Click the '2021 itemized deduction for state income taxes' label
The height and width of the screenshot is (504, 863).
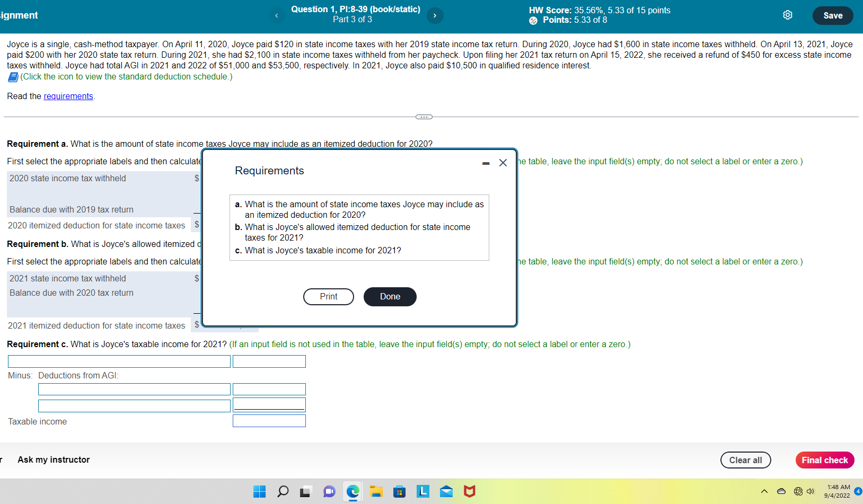click(96, 325)
